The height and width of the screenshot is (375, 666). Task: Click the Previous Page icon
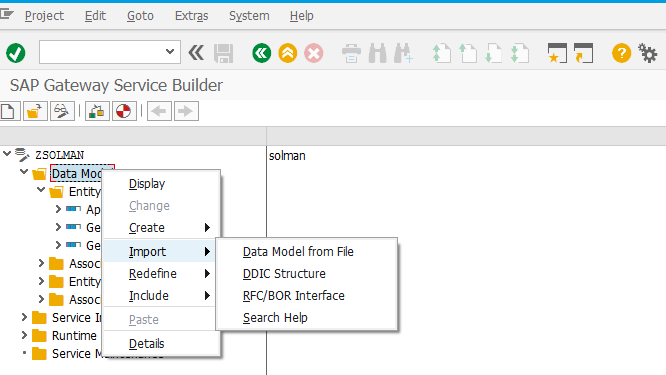pyautogui.click(x=468, y=54)
